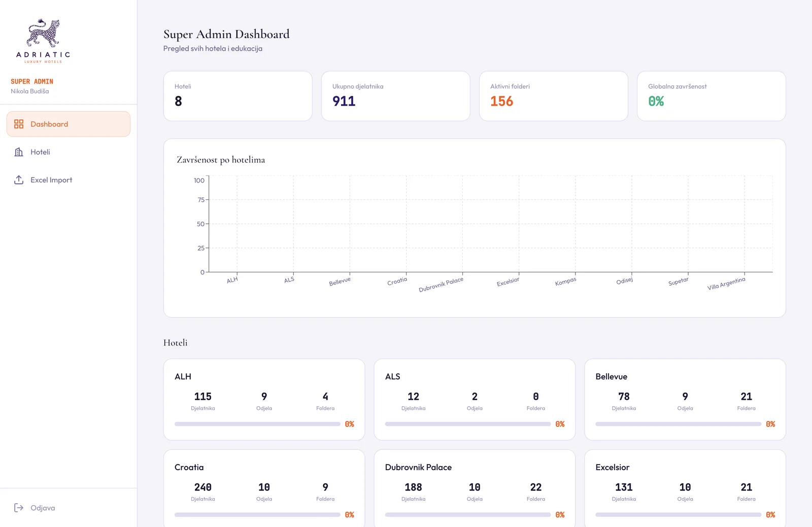
Task: Open the Croatia hotel card
Action: (x=264, y=488)
